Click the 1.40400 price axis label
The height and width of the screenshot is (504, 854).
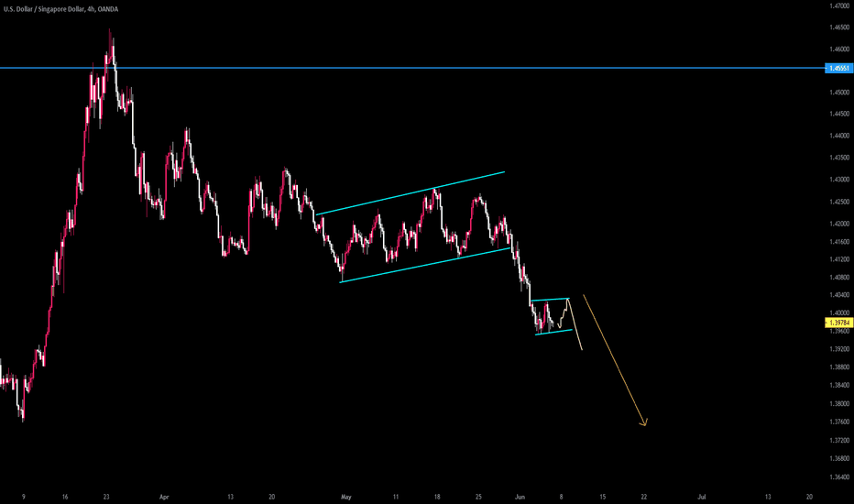coord(839,295)
